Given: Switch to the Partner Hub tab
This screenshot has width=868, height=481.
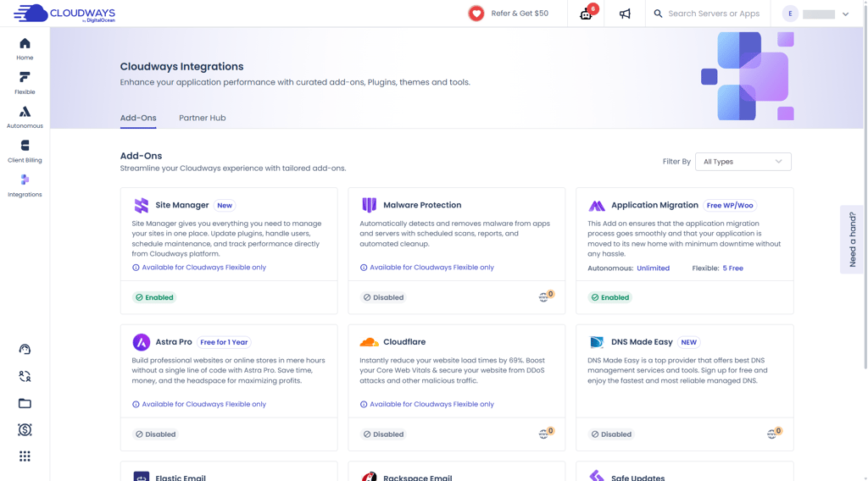Looking at the screenshot, I should 202,118.
